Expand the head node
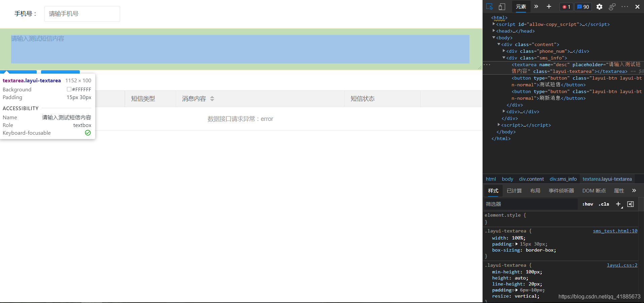Image resolution: width=644 pixels, height=303 pixels. coord(494,31)
